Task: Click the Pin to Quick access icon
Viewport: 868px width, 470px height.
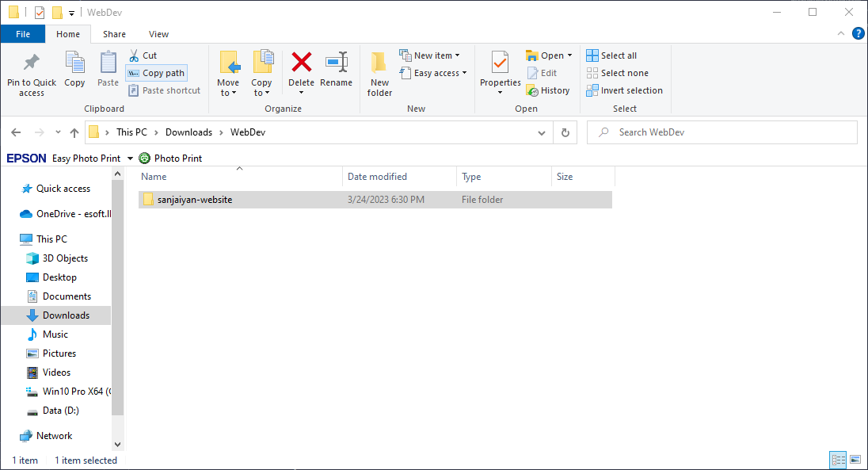Action: tap(32, 63)
